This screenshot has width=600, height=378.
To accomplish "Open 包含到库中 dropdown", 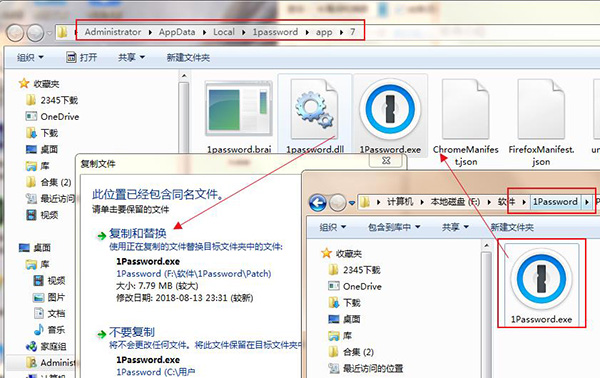I will (x=394, y=227).
